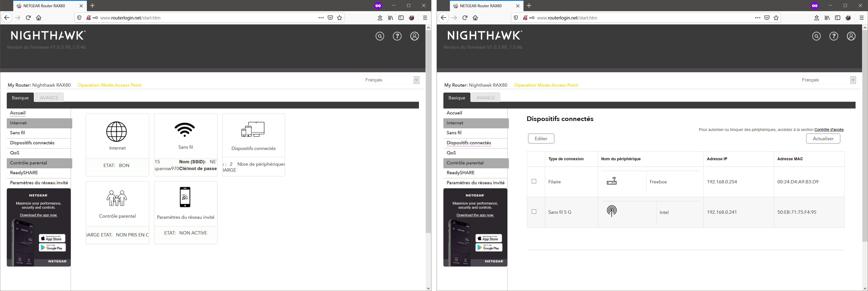Click the Editer button
This screenshot has width=868, height=291.
click(x=541, y=138)
